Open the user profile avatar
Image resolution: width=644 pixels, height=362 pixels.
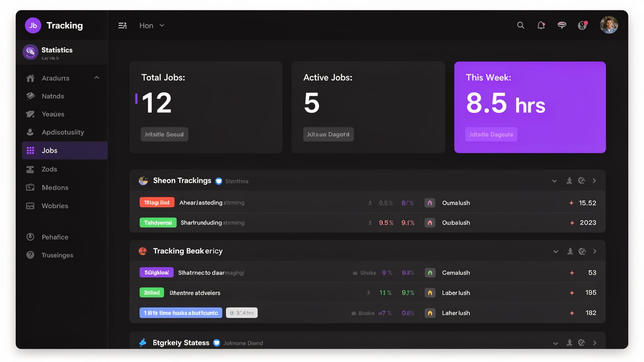[x=609, y=25]
